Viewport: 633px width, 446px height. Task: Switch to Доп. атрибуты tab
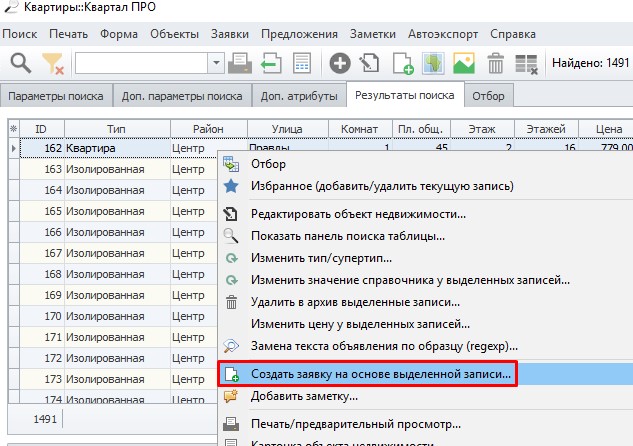(299, 96)
